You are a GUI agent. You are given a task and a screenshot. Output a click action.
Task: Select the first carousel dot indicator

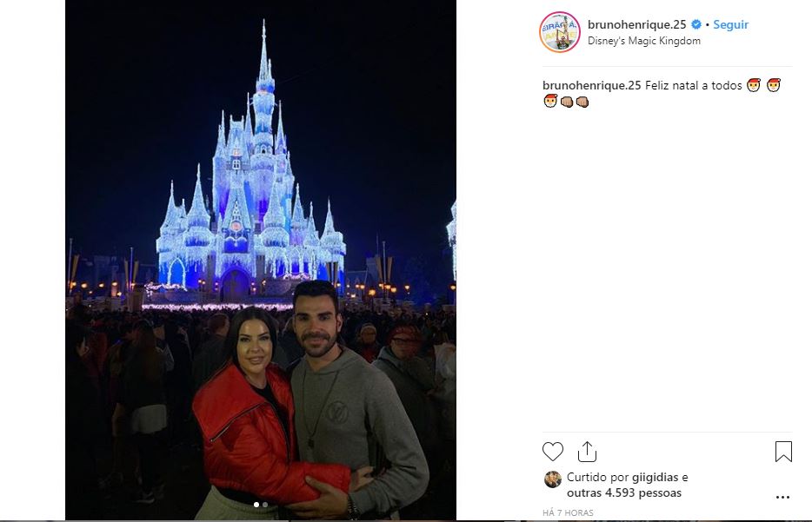256,505
